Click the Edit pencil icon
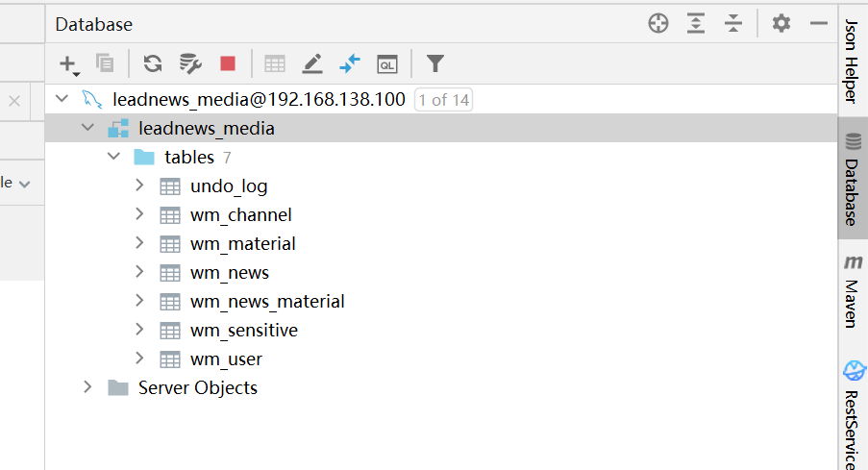 tap(312, 64)
